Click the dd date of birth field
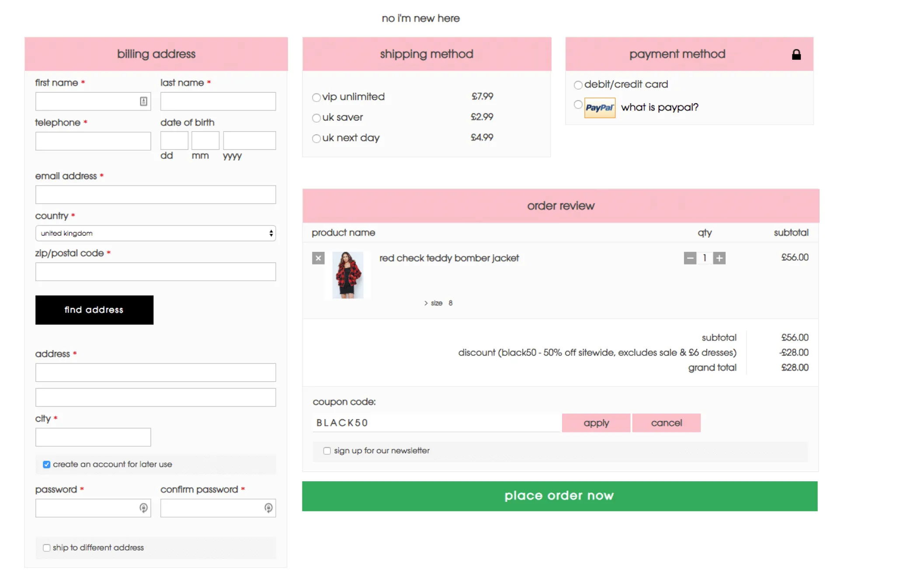 174,141
